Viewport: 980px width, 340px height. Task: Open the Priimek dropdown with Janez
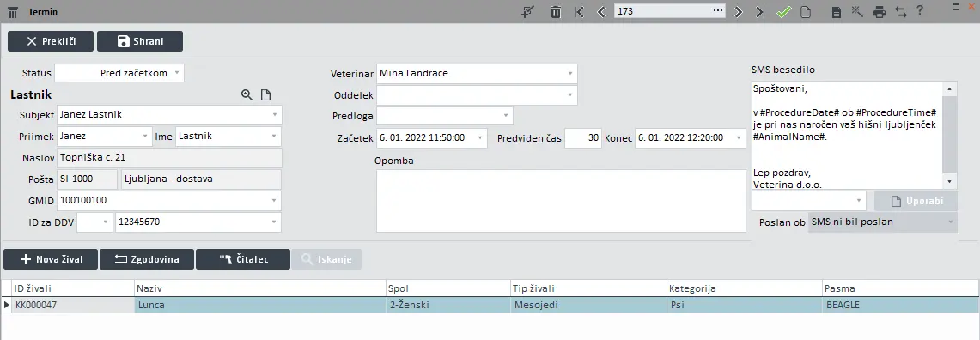click(146, 137)
